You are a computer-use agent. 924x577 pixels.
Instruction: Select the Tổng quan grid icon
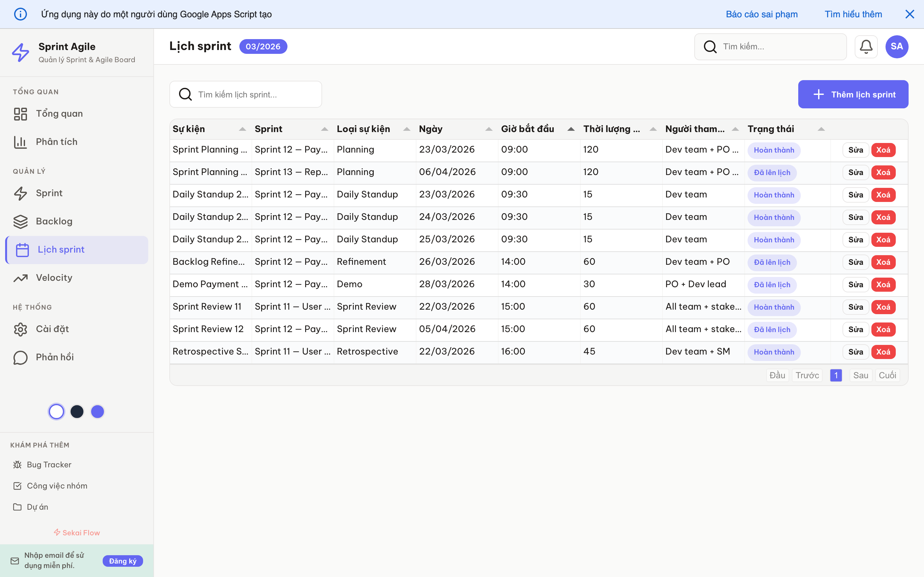point(20,113)
